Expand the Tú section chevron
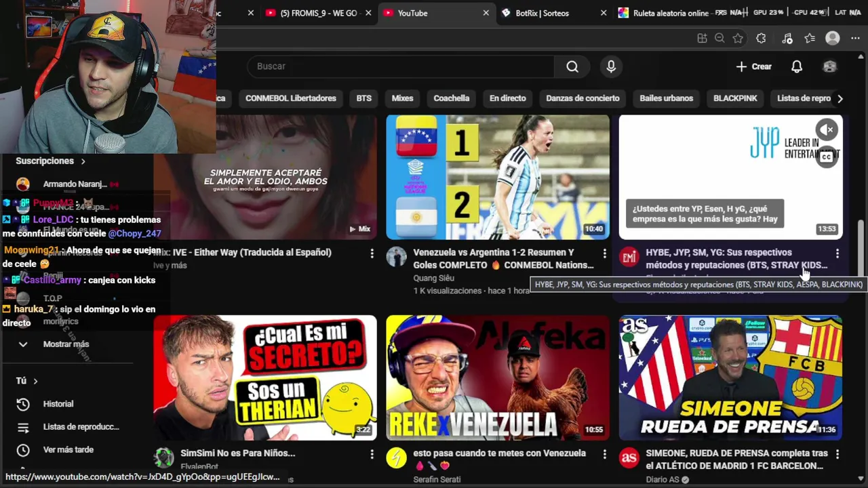The height and width of the screenshot is (488, 868). pos(35,382)
